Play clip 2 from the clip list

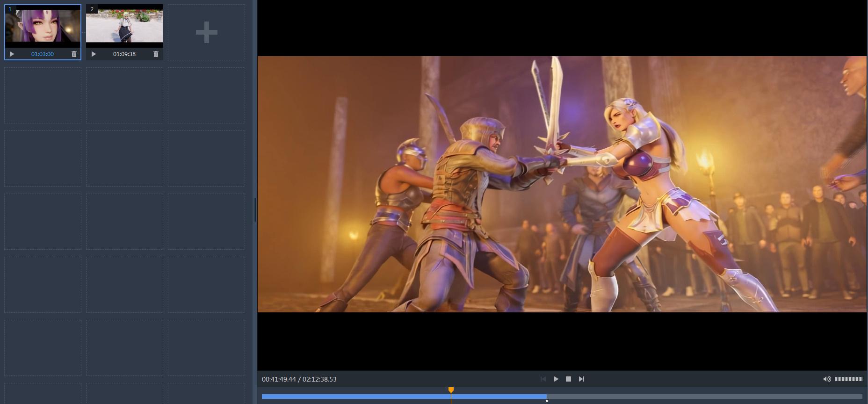click(94, 54)
